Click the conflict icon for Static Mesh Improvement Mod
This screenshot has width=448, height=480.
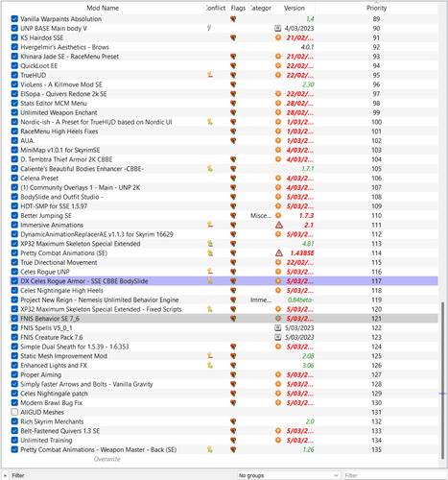[x=210, y=356]
